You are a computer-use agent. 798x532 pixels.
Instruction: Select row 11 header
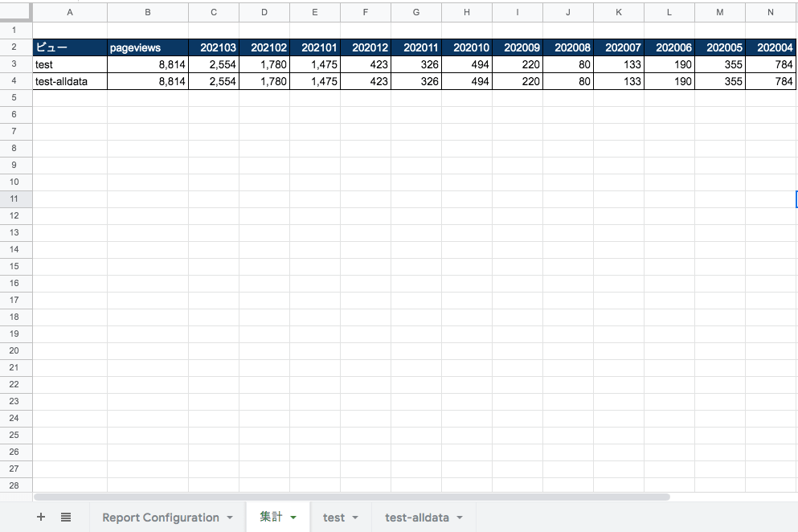click(16, 199)
